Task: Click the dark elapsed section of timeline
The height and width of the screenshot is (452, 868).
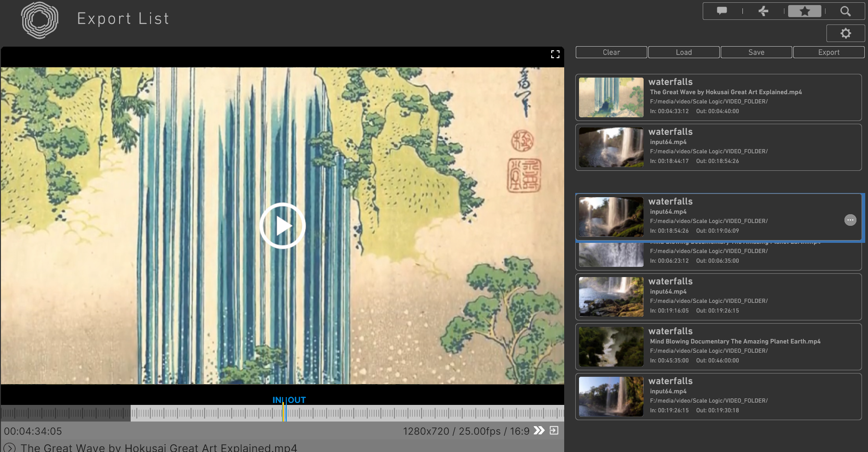Action: click(x=66, y=413)
